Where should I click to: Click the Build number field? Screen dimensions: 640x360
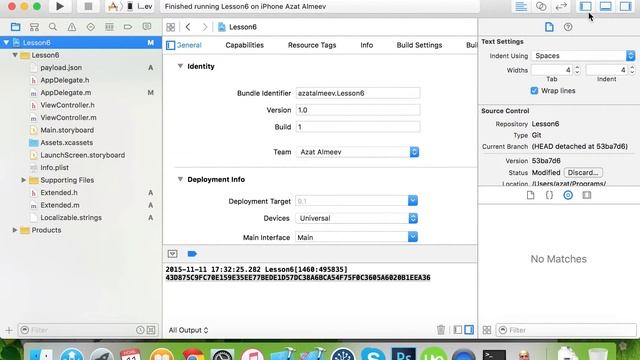tap(358, 127)
